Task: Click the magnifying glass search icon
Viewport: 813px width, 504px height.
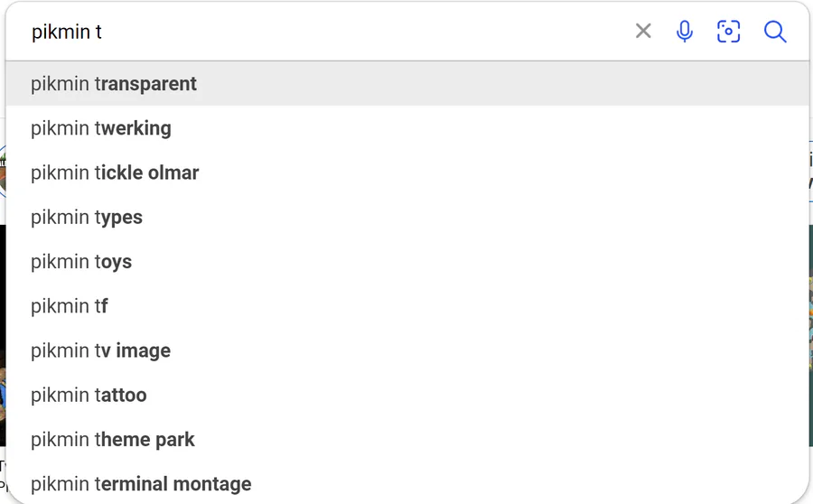Action: click(775, 32)
